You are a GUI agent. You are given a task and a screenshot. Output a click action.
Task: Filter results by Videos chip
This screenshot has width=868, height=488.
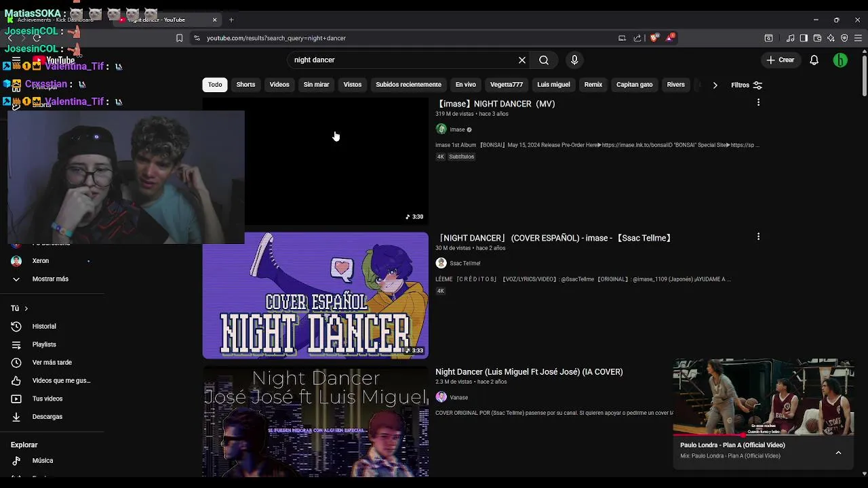pos(279,85)
